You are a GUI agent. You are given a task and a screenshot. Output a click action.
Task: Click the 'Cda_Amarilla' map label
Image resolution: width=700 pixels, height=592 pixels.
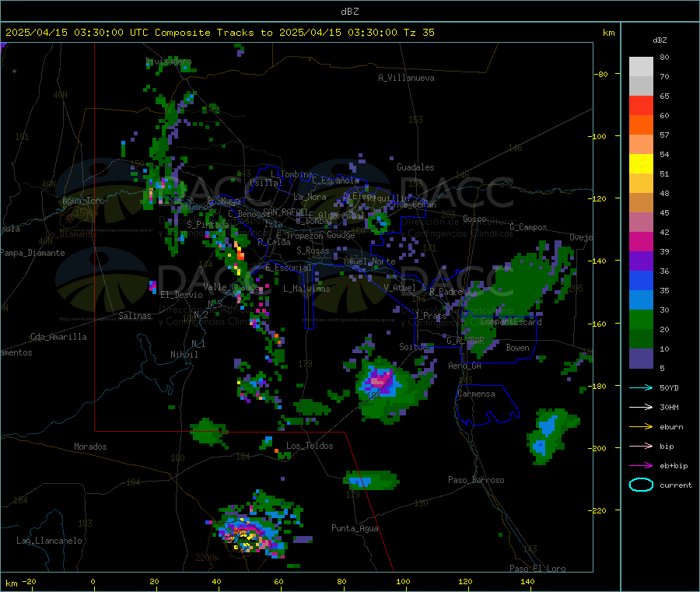click(x=58, y=337)
